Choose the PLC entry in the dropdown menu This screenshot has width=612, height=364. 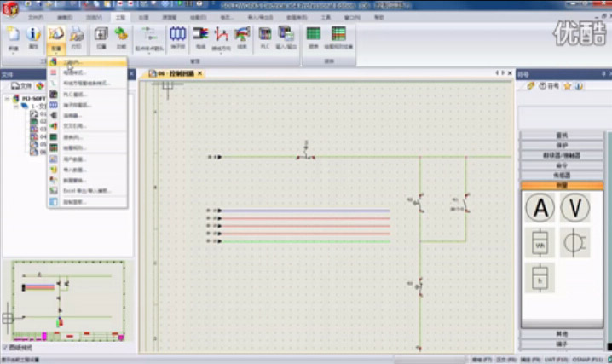pos(87,95)
